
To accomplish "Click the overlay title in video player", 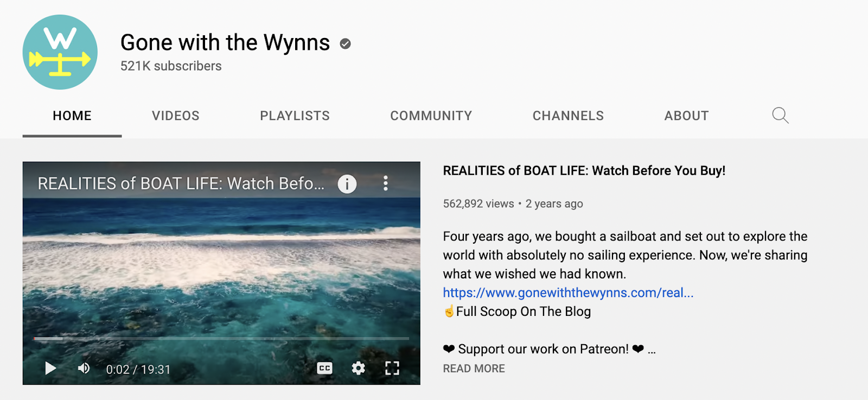I will [x=181, y=183].
